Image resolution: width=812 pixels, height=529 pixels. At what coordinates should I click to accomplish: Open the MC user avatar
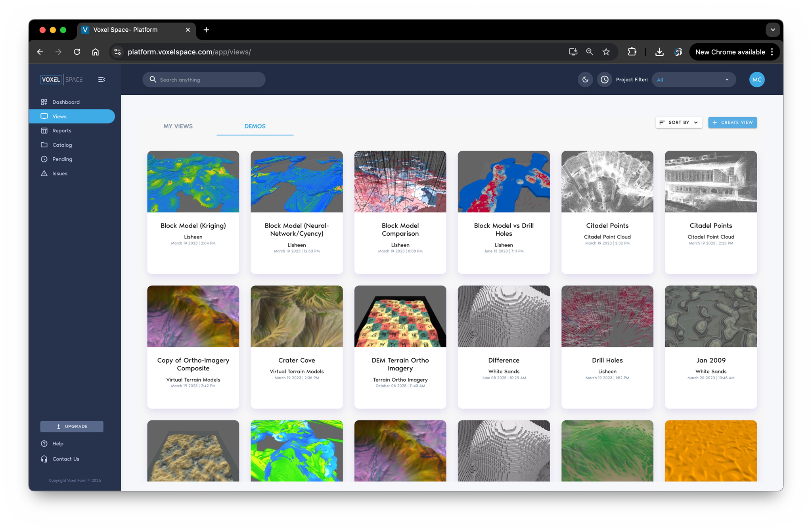point(756,80)
